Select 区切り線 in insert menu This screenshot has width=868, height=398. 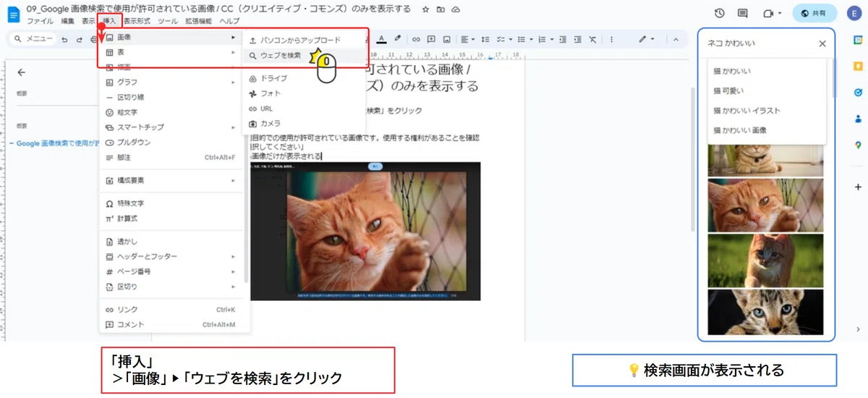click(x=171, y=97)
